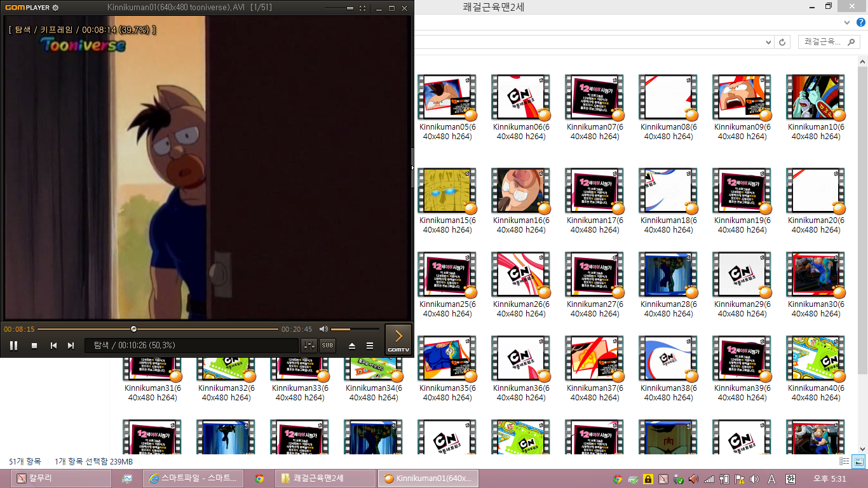This screenshot has width=868, height=488.
Task: Click the yellow padlock tray icon
Action: (648, 479)
